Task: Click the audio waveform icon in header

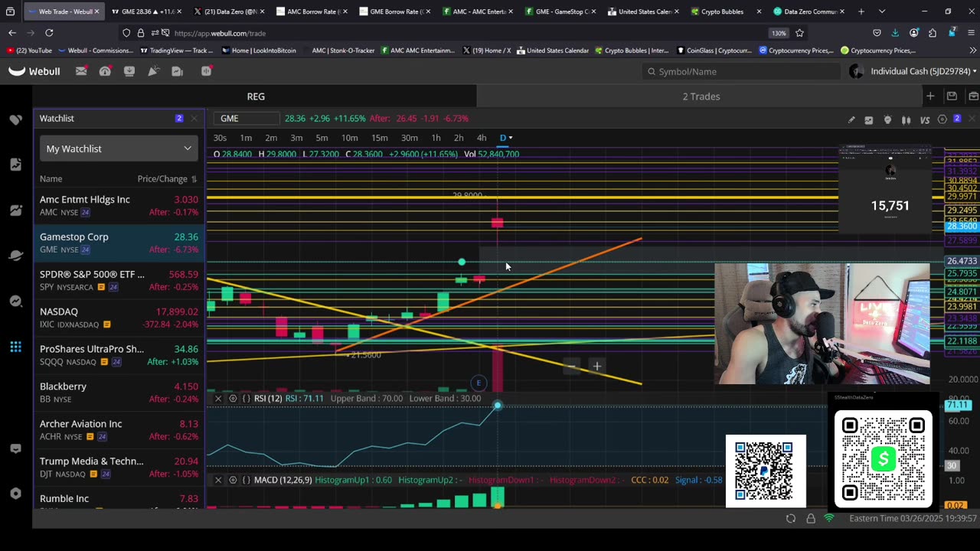Action: [x=206, y=71]
